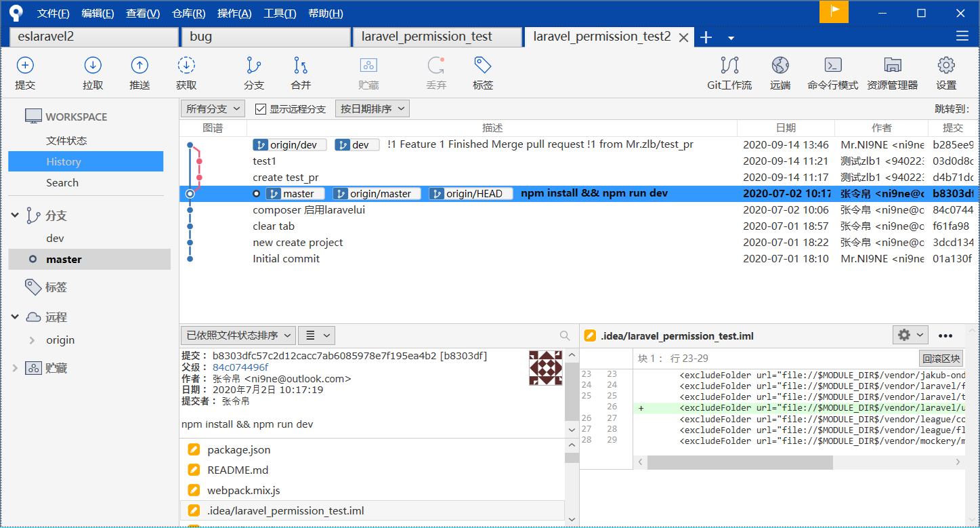Open the 按日期排序 sort dropdown
Screen dimensions: 980x528
tap(372, 108)
